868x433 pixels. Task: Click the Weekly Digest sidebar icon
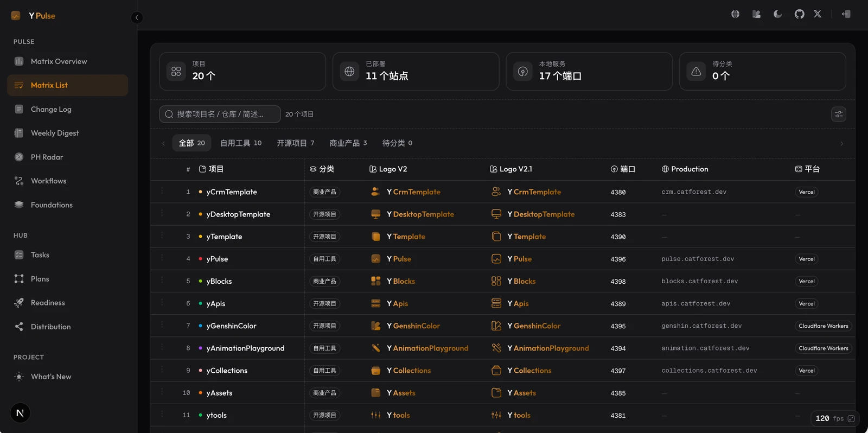tap(19, 133)
